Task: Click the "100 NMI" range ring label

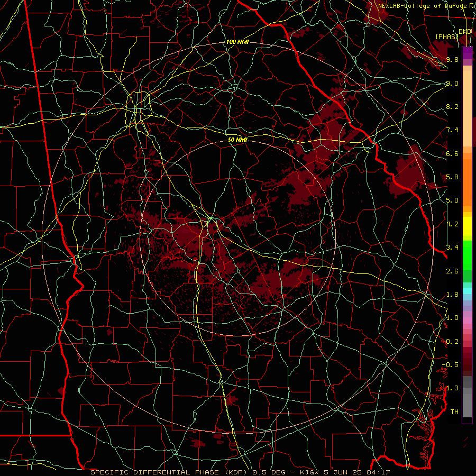Action: point(237,42)
